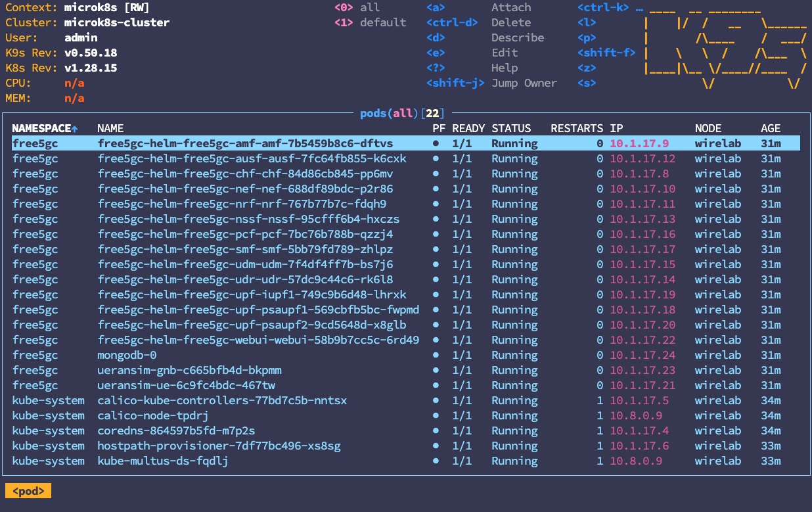Click the PF dot in the calico-node-tpdrj row
The height and width of the screenshot is (512, 812).
point(436,415)
